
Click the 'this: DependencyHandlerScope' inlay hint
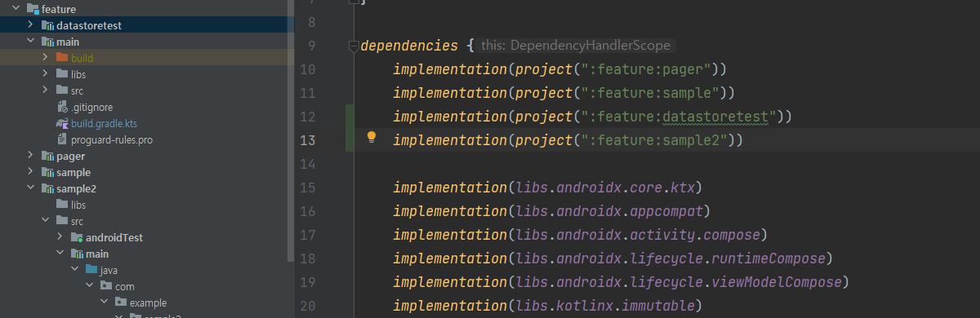575,46
